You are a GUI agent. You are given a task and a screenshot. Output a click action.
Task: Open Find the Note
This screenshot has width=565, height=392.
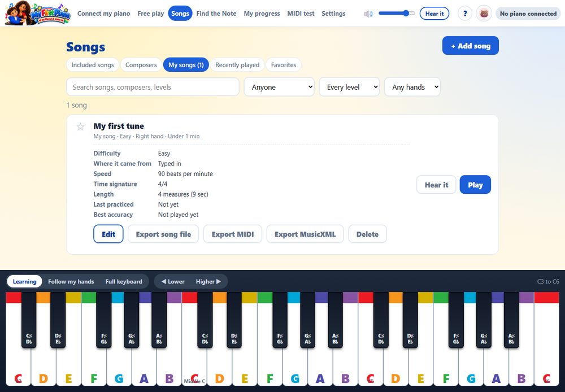pyautogui.click(x=216, y=14)
